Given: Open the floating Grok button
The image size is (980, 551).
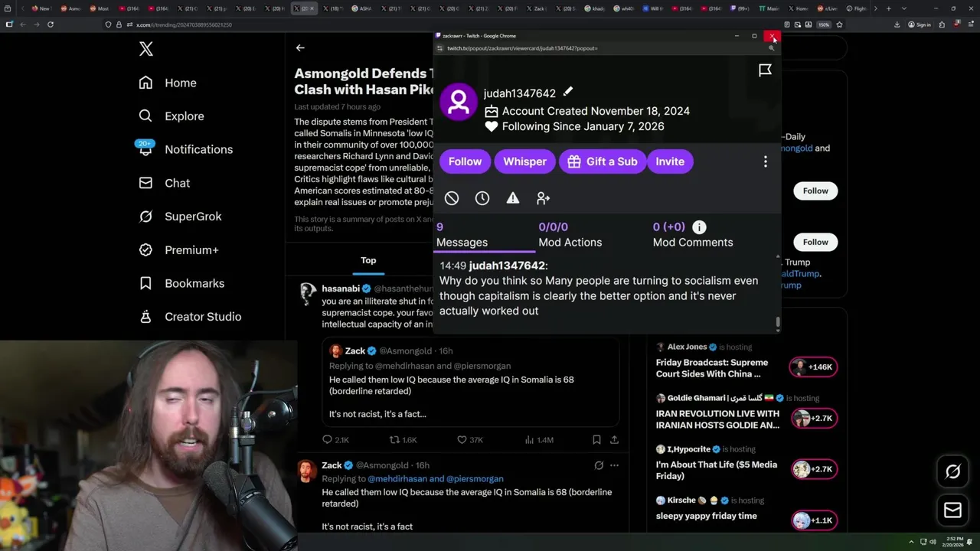Looking at the screenshot, I should 953,472.
